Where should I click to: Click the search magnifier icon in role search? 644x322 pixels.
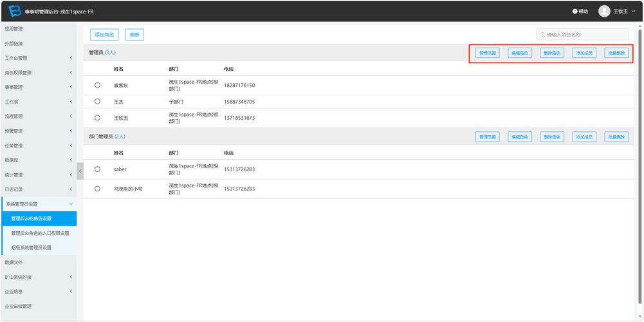[542, 35]
